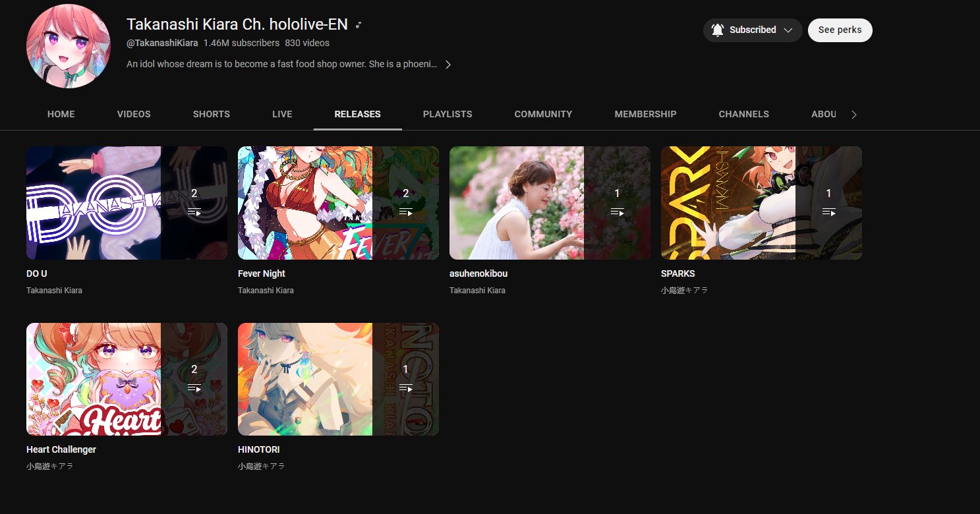Click the Takanashi Kiara Ch. hololive-EN channel title

237,24
